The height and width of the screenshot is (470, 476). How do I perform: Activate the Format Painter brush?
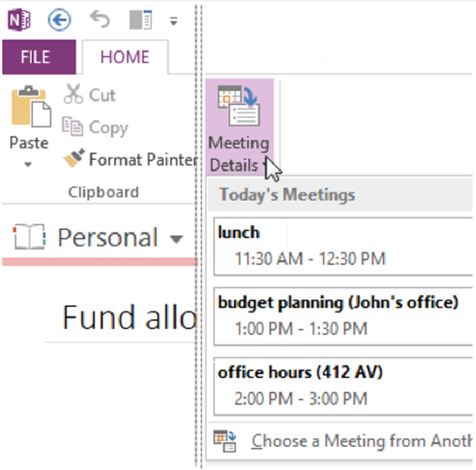(130, 159)
